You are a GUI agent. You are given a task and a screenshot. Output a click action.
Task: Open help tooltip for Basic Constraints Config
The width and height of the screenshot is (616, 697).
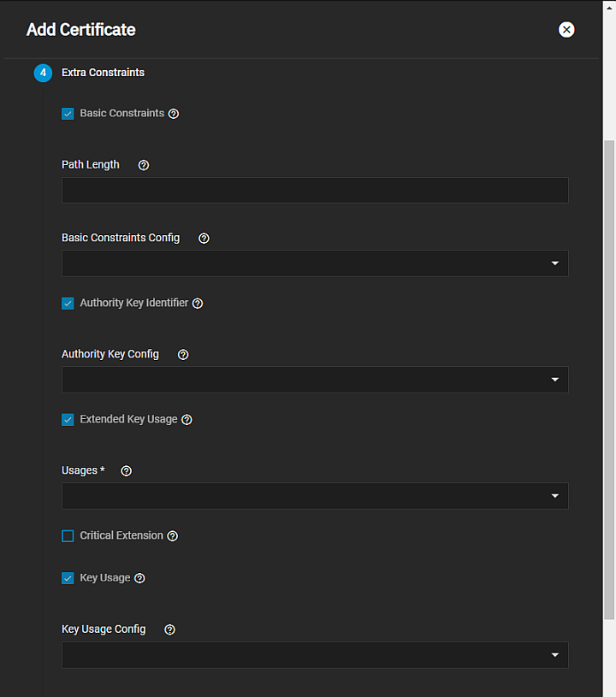204,239
